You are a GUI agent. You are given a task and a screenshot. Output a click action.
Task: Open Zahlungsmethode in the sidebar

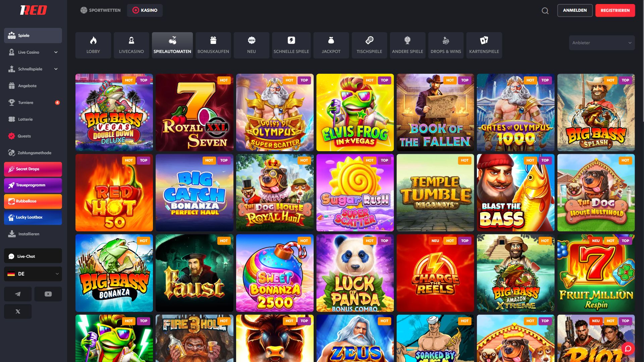tap(33, 153)
